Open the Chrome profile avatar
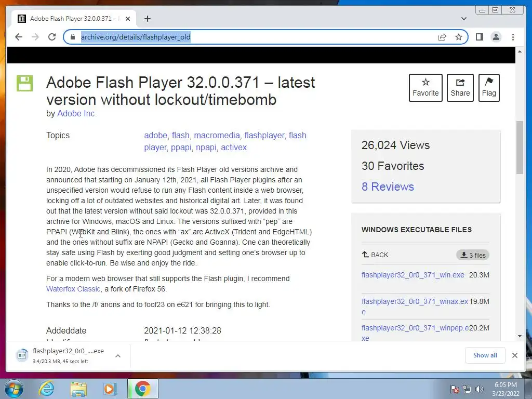Image resolution: width=532 pixels, height=399 pixels. coord(496,37)
